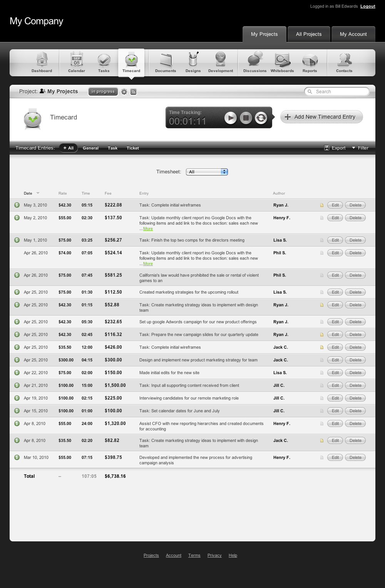The image size is (385, 588).
Task: Export the timecard entries
Action: (x=335, y=148)
